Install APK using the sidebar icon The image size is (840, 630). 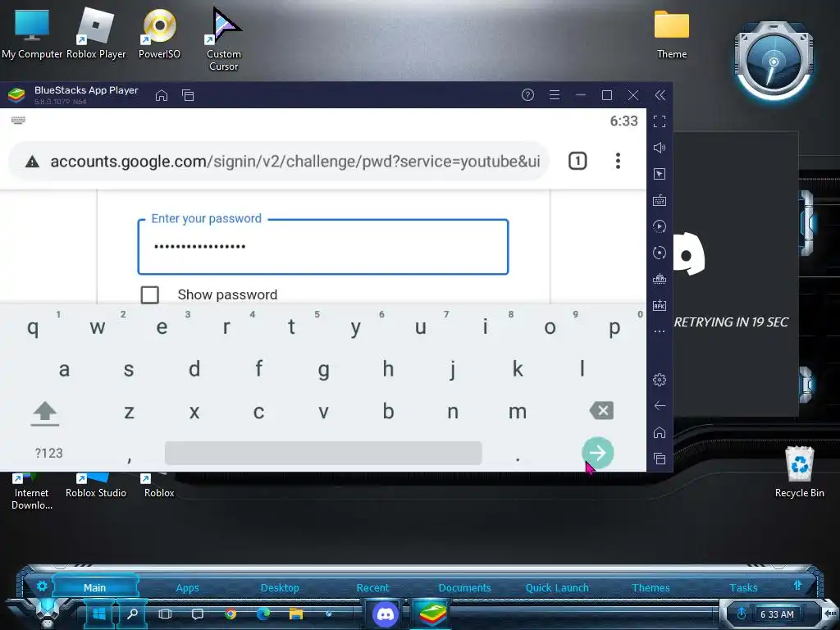(660, 305)
